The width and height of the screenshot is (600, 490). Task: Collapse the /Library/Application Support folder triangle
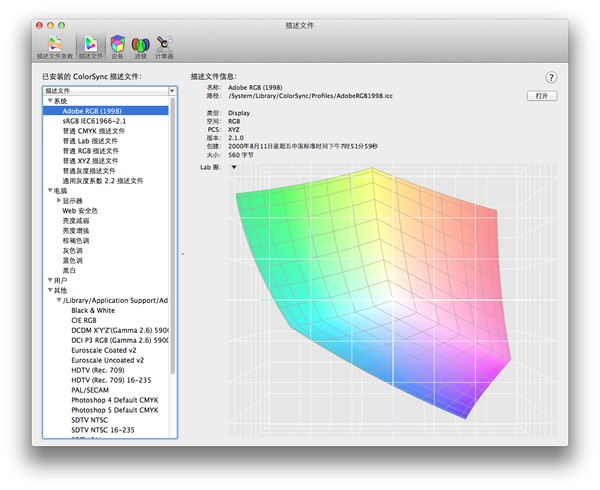click(x=59, y=300)
